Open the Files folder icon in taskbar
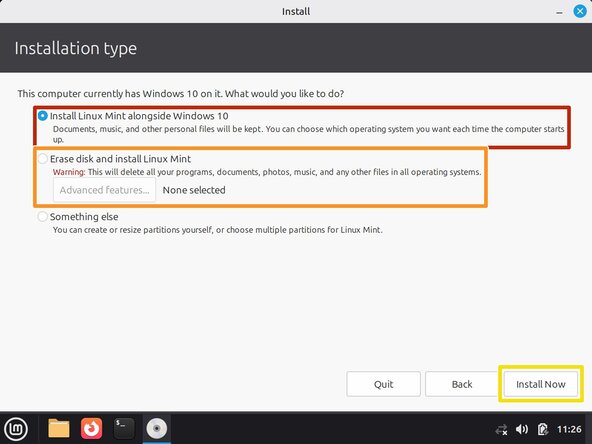This screenshot has height=444, width=592. (59, 429)
